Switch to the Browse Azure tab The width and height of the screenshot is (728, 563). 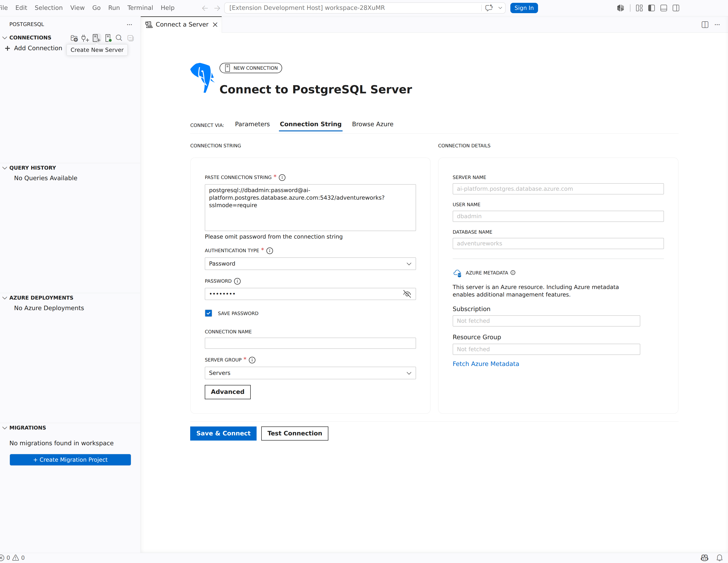click(373, 124)
